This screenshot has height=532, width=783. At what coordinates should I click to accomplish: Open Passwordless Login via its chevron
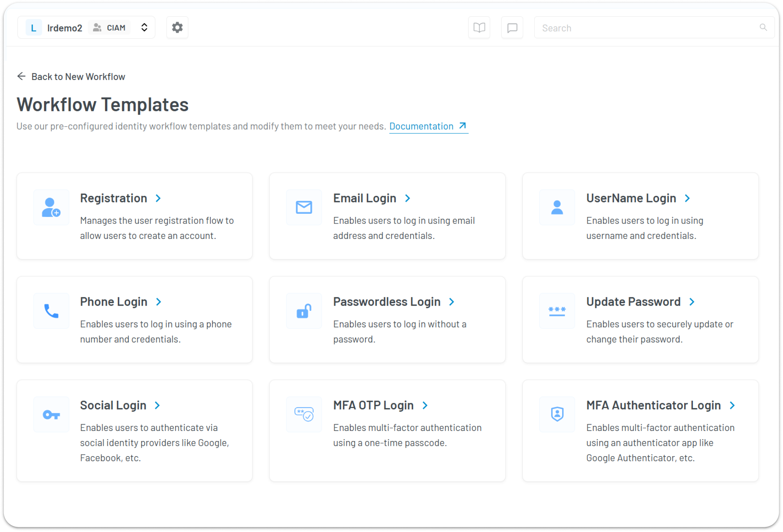pyautogui.click(x=452, y=302)
